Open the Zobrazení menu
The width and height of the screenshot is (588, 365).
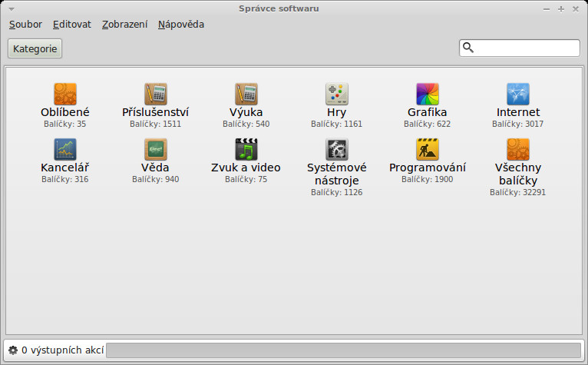point(125,25)
